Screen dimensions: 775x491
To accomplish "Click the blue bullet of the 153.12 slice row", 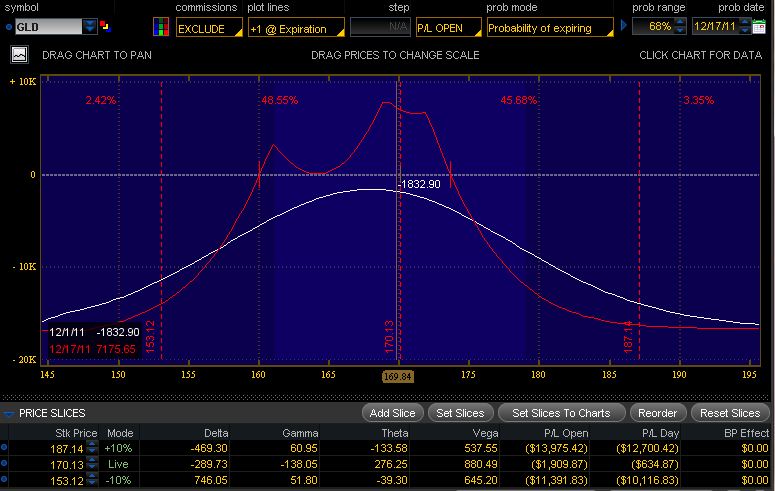I will click(4, 480).
